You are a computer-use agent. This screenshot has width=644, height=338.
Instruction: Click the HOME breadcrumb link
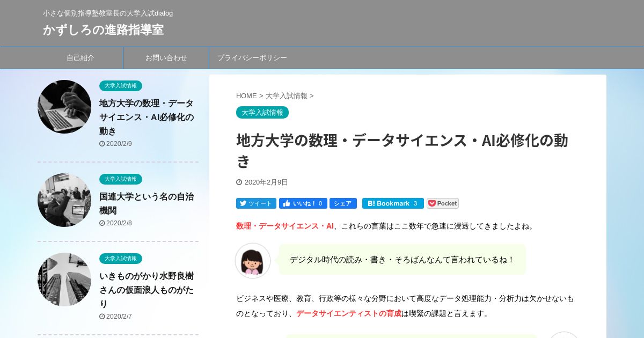pos(246,95)
